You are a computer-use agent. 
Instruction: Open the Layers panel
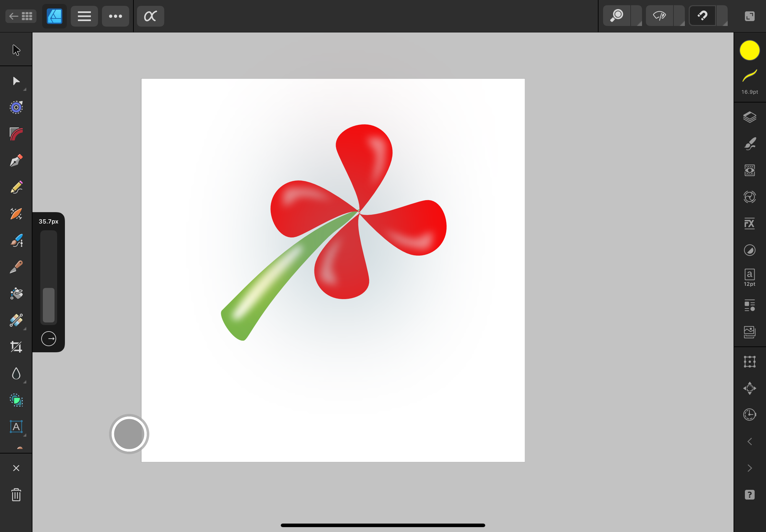[750, 117]
